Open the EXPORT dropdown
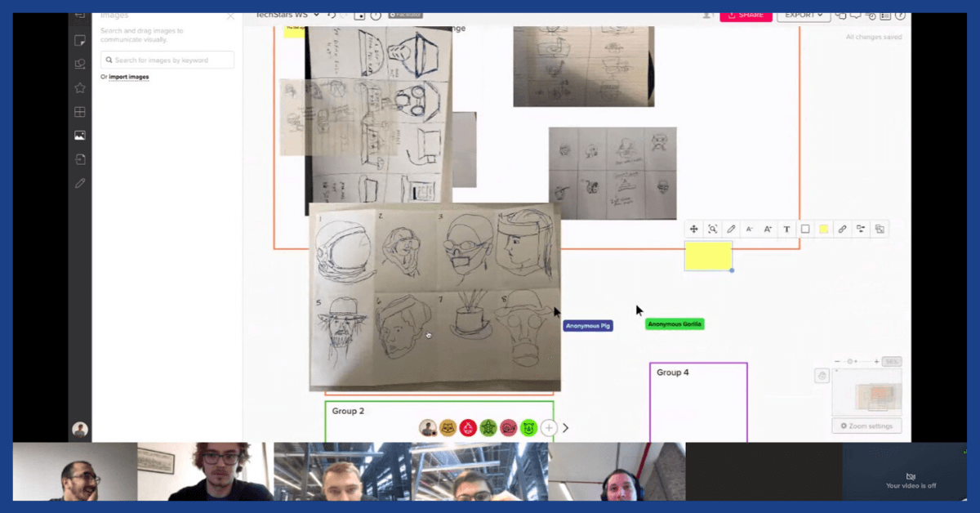The image size is (980, 513). 803,15
